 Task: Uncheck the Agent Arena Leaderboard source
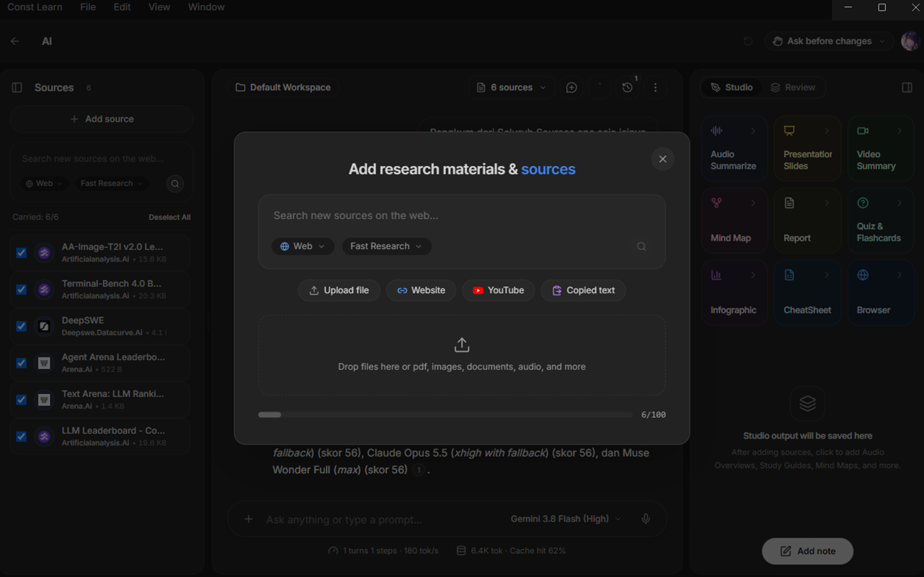pos(22,363)
